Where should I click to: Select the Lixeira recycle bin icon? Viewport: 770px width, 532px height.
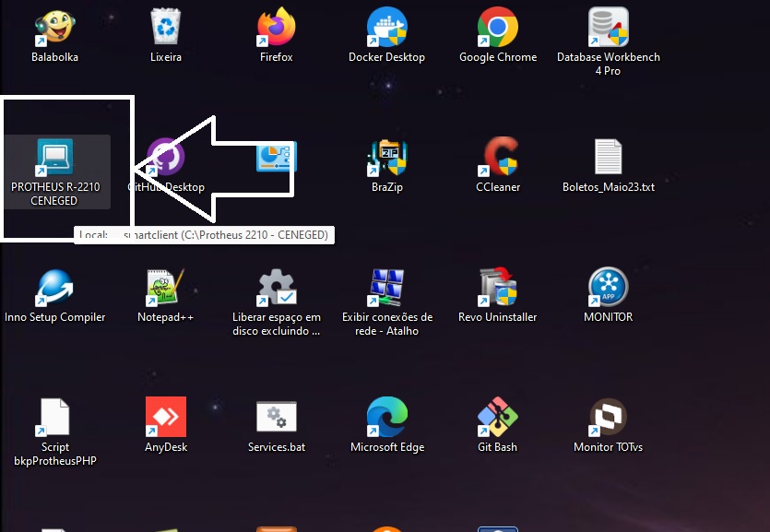pyautogui.click(x=166, y=28)
